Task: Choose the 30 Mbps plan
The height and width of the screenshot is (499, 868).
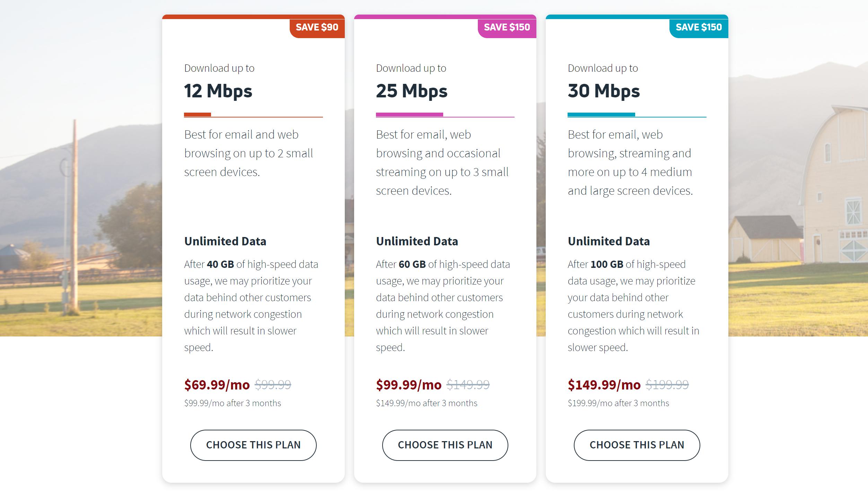Action: click(x=637, y=445)
